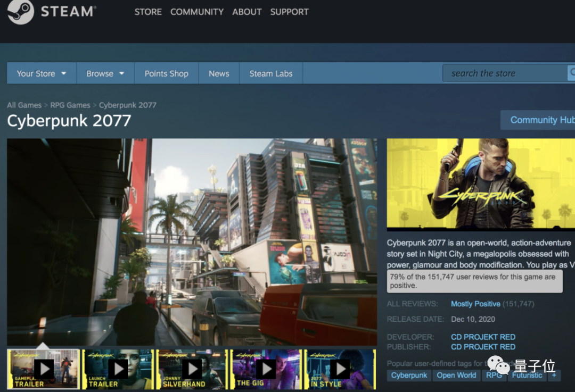Open publisher CD PROJEKT RED link

(x=483, y=347)
